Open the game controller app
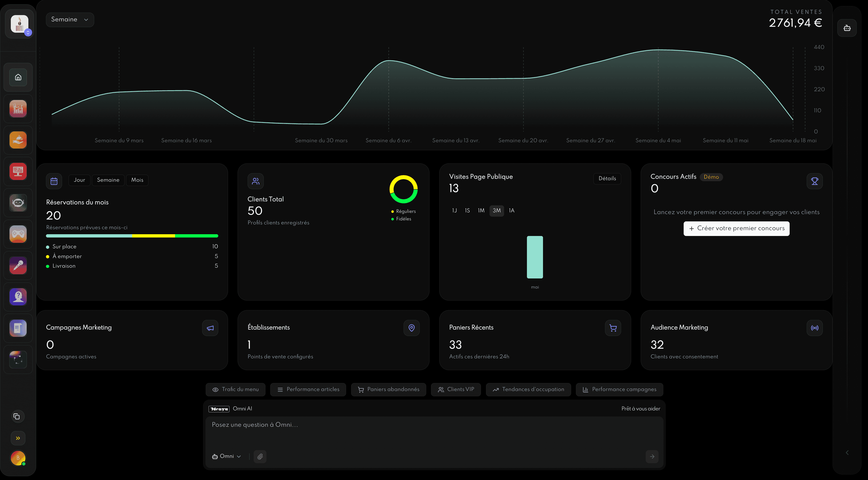The image size is (868, 480). pos(18,234)
